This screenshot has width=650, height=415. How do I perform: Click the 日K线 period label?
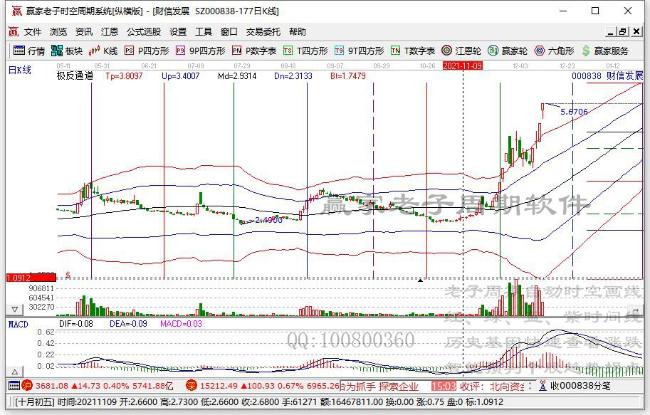pos(20,70)
